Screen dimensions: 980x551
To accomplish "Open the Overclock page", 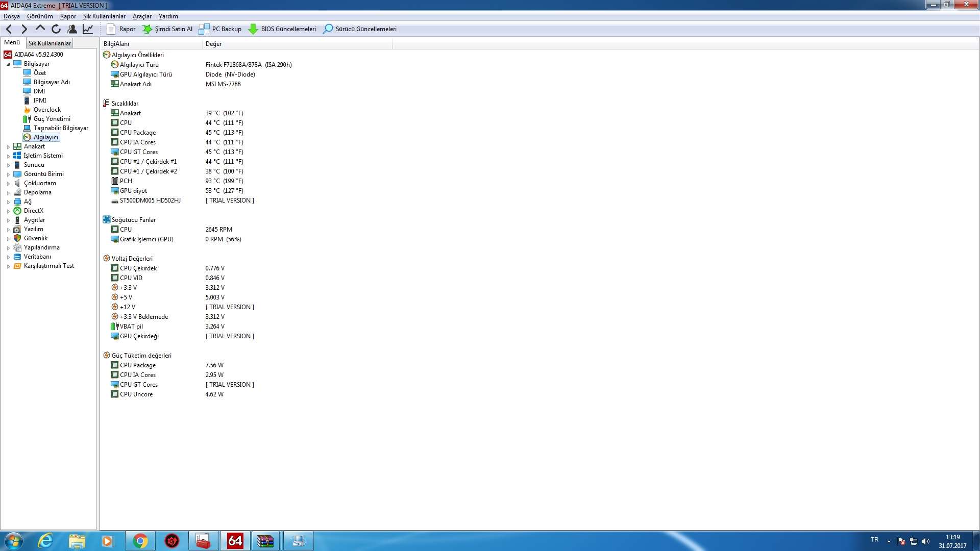I will click(47, 110).
